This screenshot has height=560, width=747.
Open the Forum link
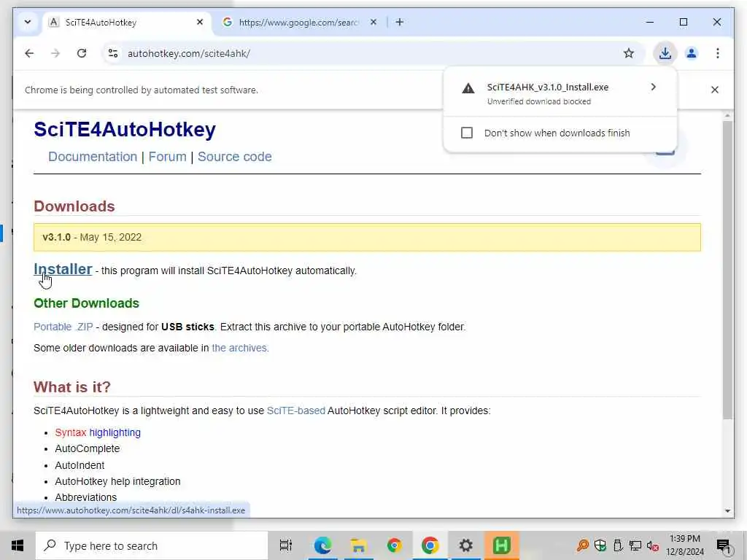pyautogui.click(x=167, y=157)
